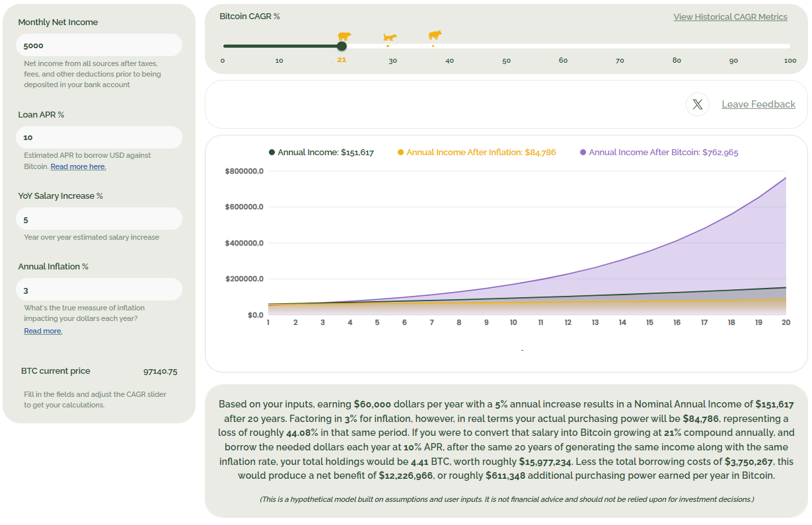Toggle the Annual Income legend series
The height and width of the screenshot is (525, 812).
point(321,153)
